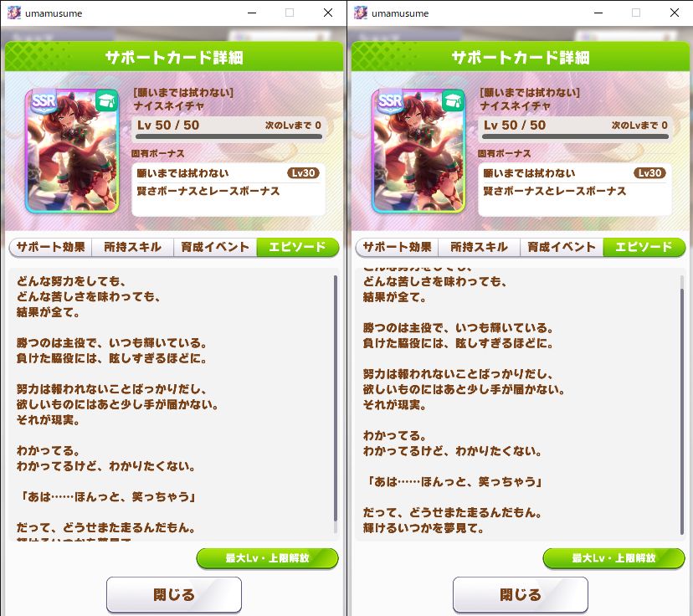Image resolution: width=693 pixels, height=616 pixels.
Task: Select 育成イベント tab in left window
Action: [x=215, y=247]
